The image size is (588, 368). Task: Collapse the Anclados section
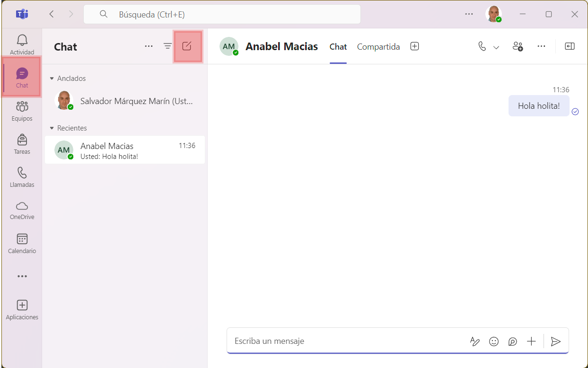52,79
